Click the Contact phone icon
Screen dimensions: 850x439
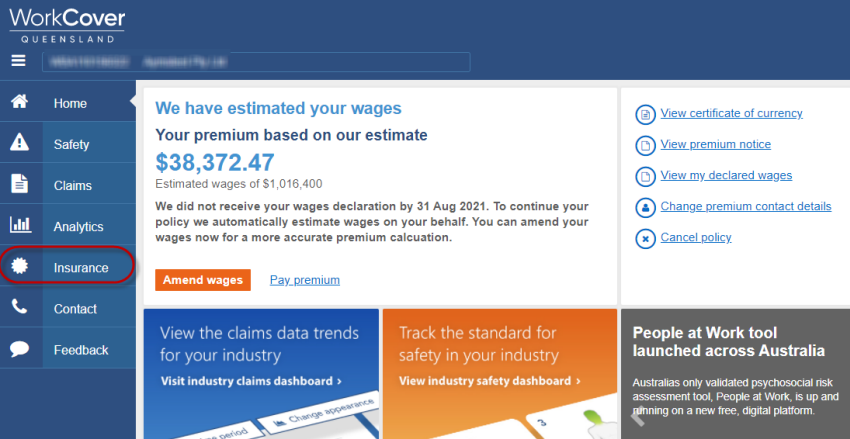pyautogui.click(x=20, y=307)
